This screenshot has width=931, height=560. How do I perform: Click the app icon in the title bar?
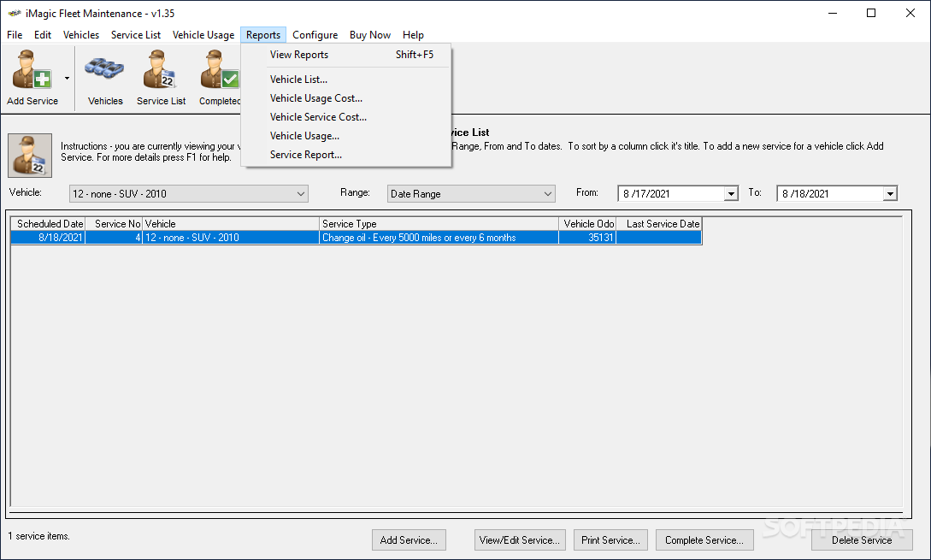[x=15, y=13]
